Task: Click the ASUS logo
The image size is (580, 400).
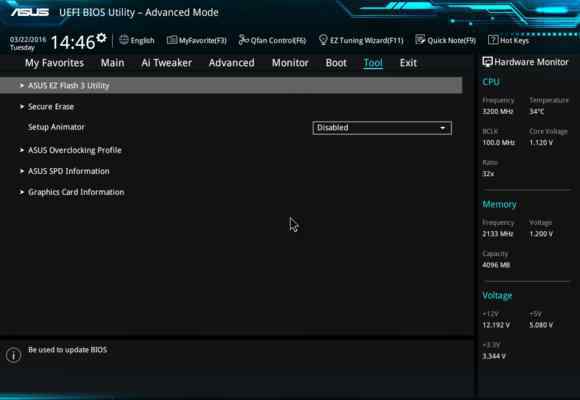Action: click(x=30, y=13)
